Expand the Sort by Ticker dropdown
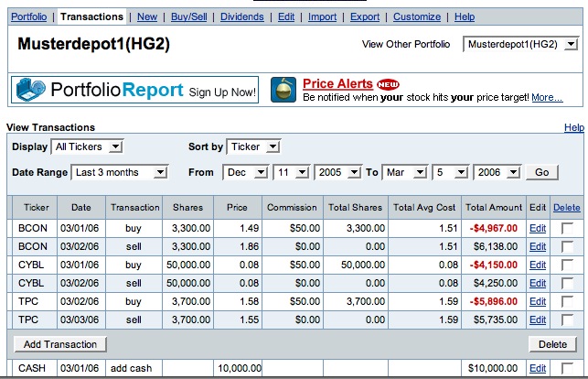 [x=253, y=146]
